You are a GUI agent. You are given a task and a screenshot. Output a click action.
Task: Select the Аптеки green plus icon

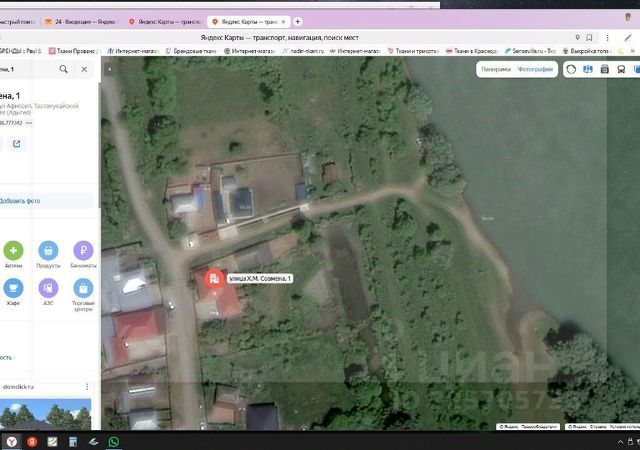13,250
